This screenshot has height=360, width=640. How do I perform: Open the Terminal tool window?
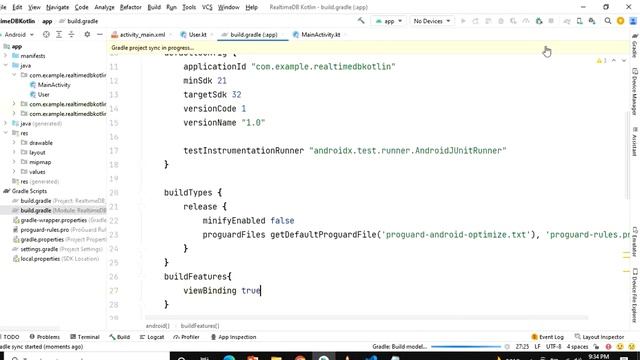85,337
